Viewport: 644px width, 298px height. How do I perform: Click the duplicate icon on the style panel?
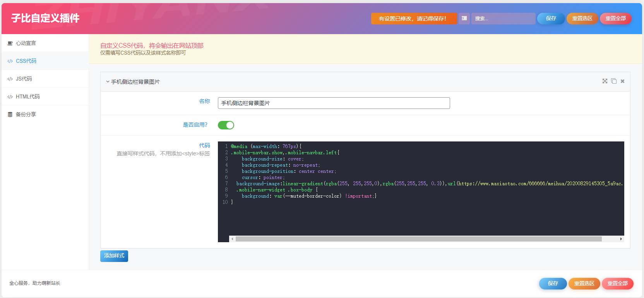pyautogui.click(x=614, y=81)
